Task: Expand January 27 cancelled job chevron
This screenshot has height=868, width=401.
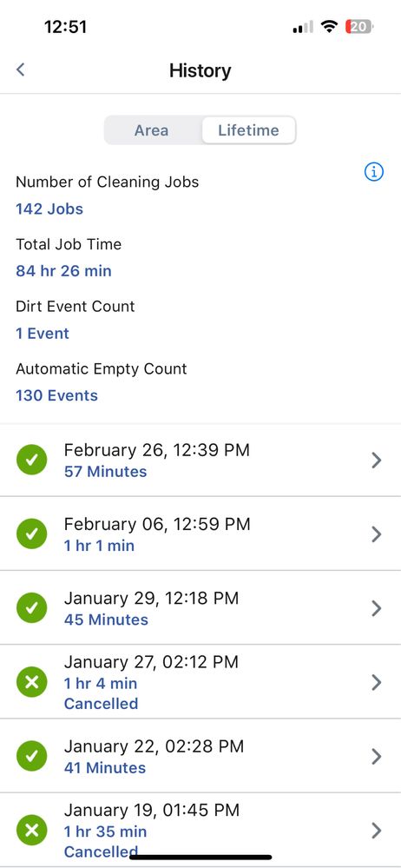Action: coord(377,682)
